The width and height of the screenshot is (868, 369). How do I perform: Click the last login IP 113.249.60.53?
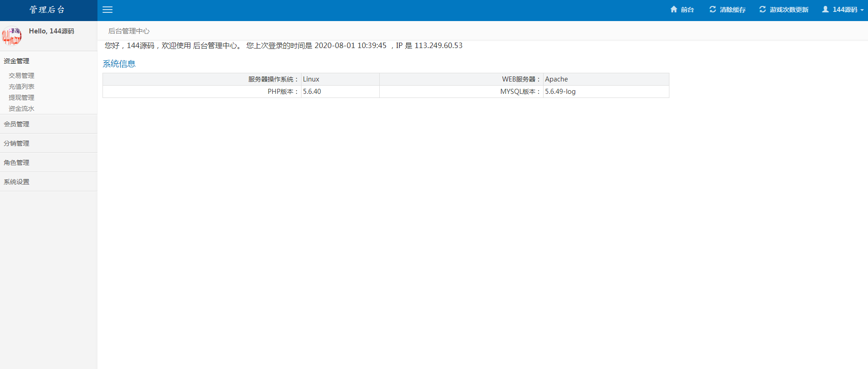(438, 45)
